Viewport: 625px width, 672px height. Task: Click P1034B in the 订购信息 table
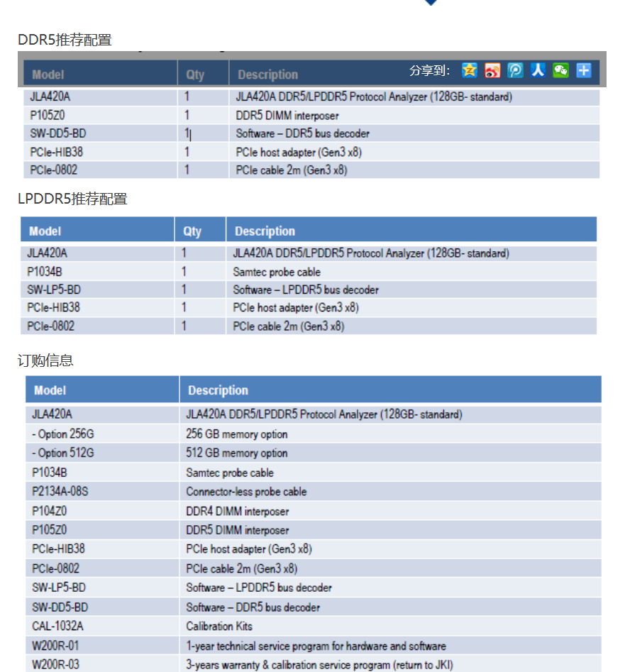point(49,473)
